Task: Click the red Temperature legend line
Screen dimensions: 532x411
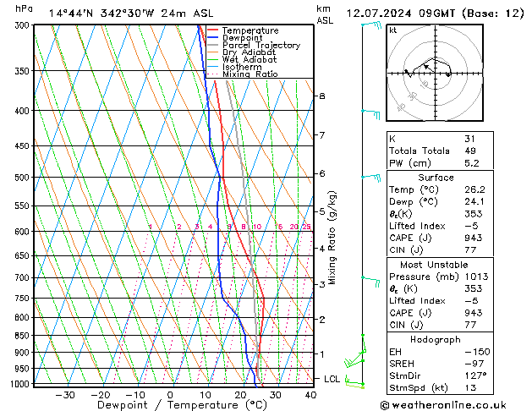Action: [212, 30]
